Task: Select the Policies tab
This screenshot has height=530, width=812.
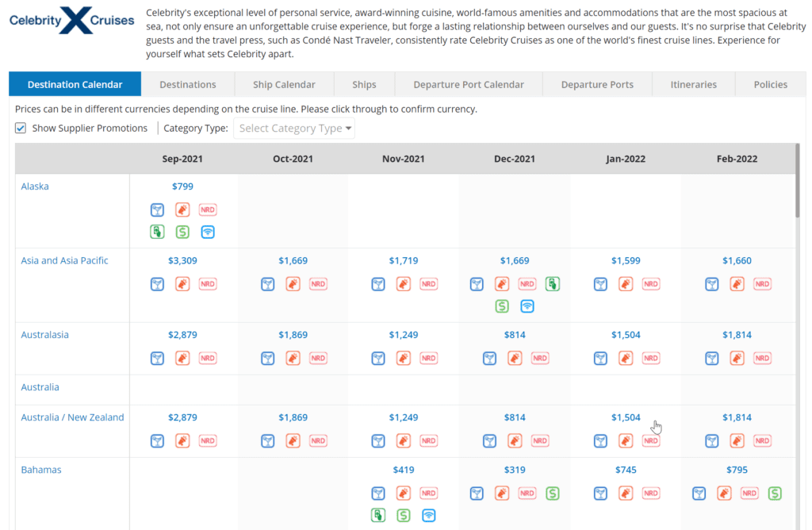Action: point(771,84)
